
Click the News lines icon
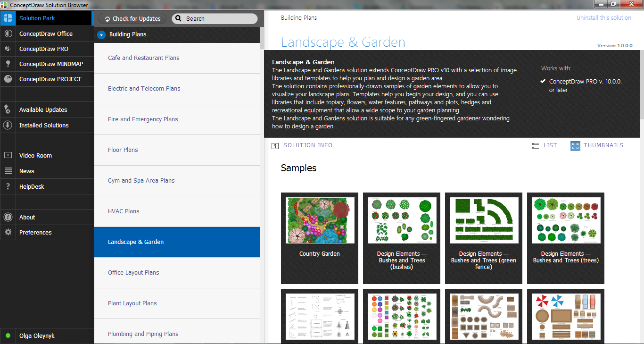point(8,171)
